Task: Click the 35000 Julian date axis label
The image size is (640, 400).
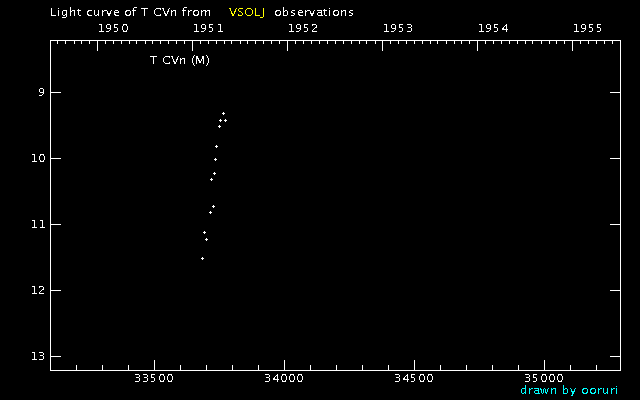Action: click(x=544, y=379)
